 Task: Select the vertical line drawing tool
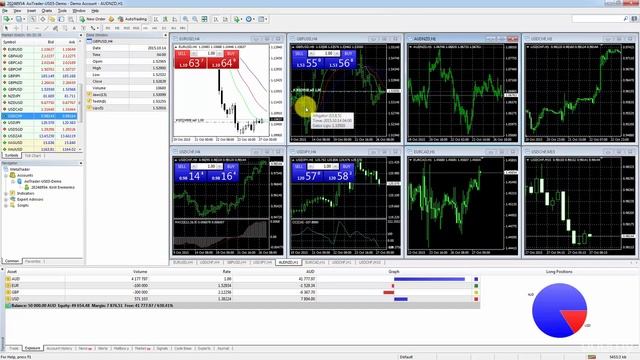click(x=27, y=28)
